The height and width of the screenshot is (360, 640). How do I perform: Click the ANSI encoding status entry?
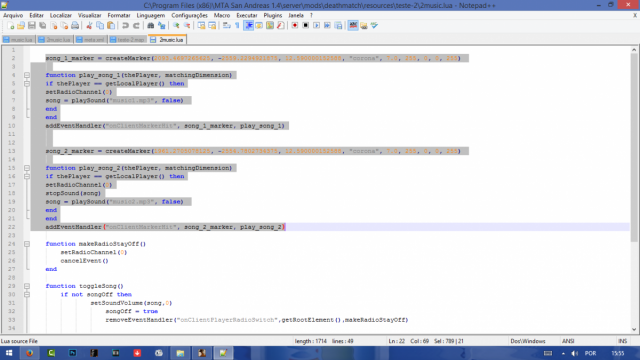pyautogui.click(x=568, y=341)
